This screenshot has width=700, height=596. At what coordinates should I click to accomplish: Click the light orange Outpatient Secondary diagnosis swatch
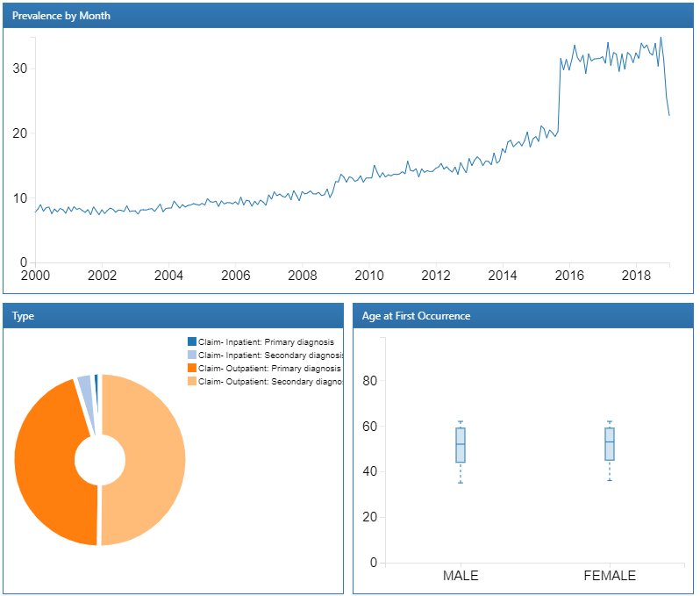coord(192,381)
